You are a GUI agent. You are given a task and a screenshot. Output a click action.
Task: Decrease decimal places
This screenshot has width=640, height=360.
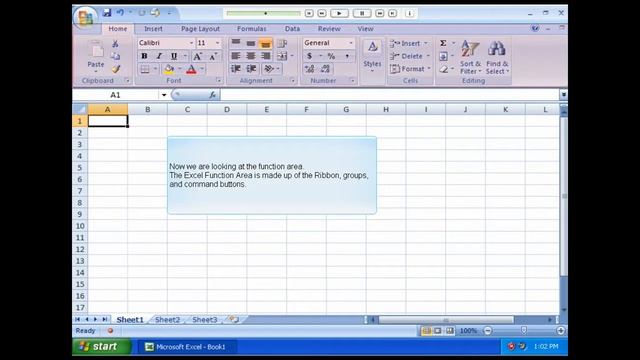click(325, 69)
